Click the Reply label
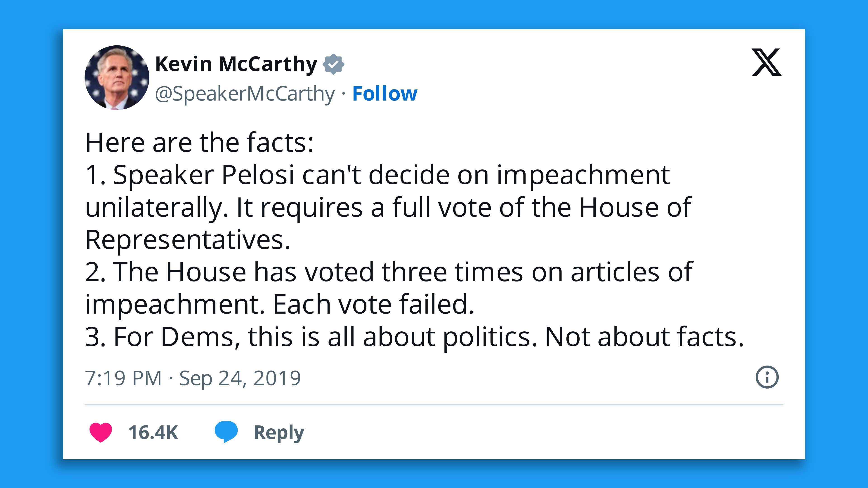Image resolution: width=868 pixels, height=488 pixels. (279, 433)
